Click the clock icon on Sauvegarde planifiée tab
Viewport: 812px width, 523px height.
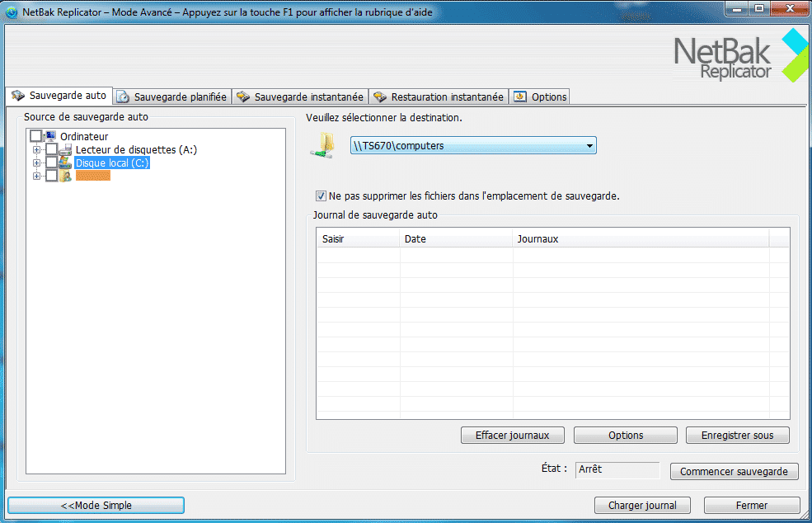[x=124, y=97]
